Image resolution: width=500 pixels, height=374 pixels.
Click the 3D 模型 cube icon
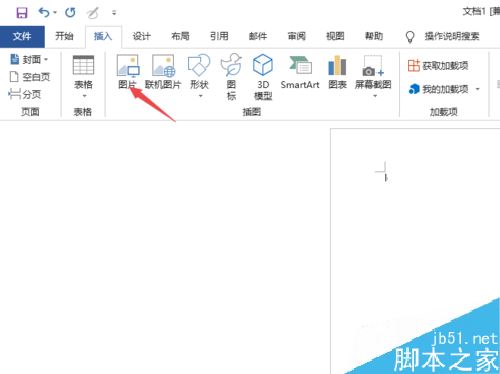tap(263, 65)
